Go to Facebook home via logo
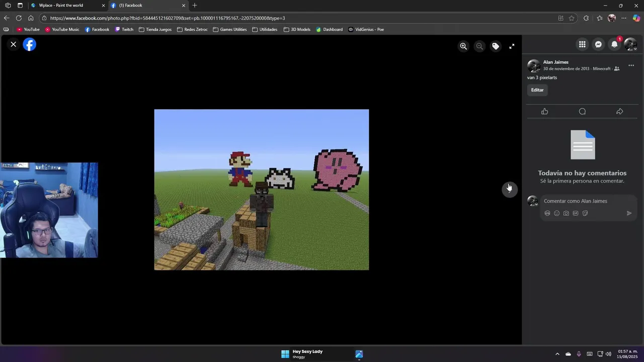Image resolution: width=644 pixels, height=362 pixels. [30, 45]
